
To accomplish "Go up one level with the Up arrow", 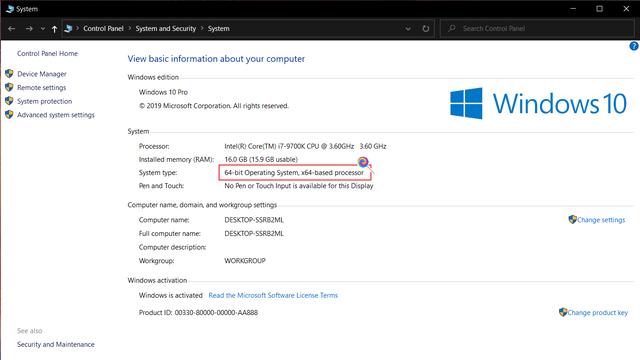I will click(x=54, y=29).
